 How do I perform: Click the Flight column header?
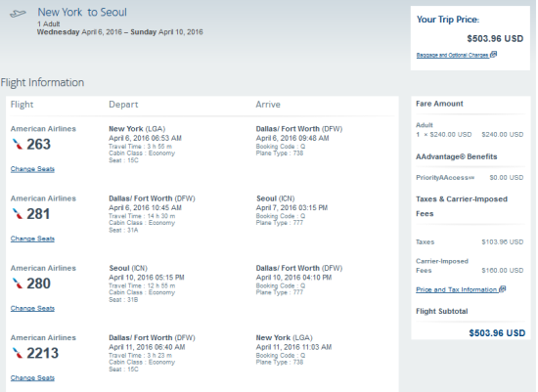tap(22, 105)
